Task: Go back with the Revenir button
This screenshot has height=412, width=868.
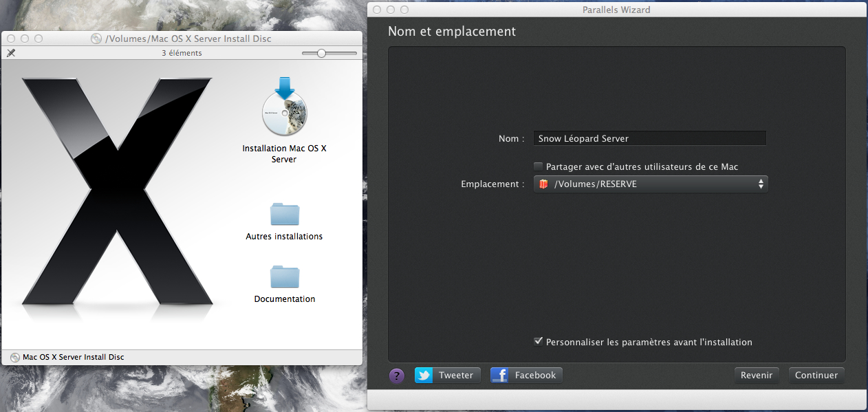Action: [x=757, y=376]
